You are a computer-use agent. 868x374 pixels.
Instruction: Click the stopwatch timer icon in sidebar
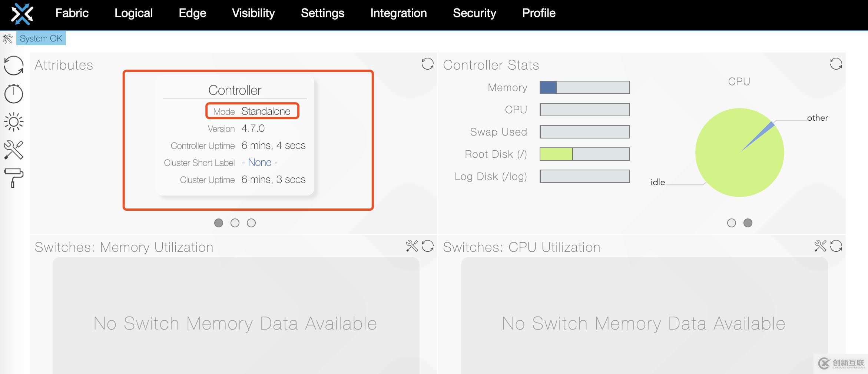click(x=14, y=94)
